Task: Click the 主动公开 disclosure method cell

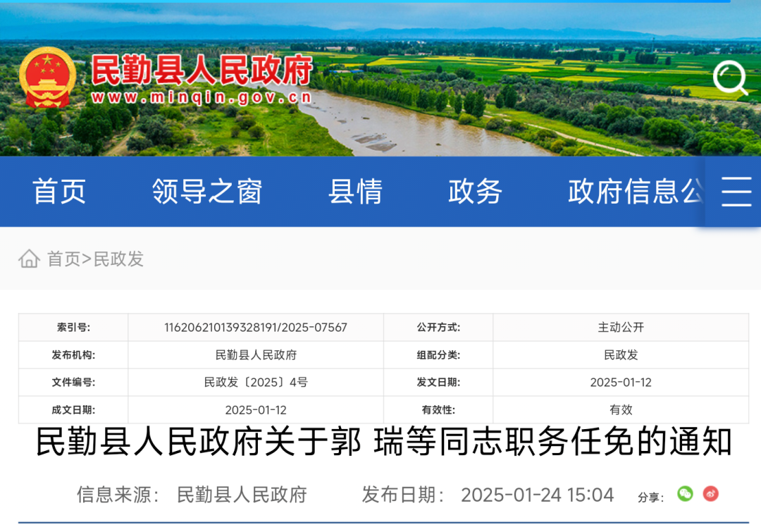Action: pyautogui.click(x=621, y=328)
